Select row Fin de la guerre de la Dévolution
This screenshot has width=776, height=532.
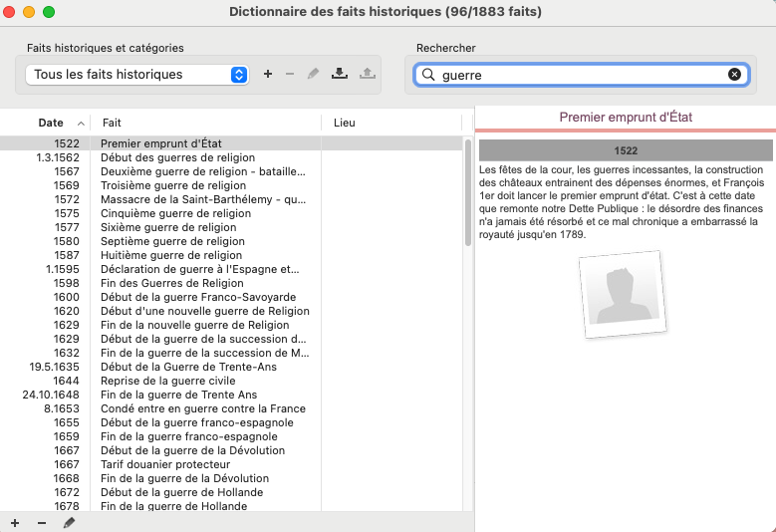(231, 478)
